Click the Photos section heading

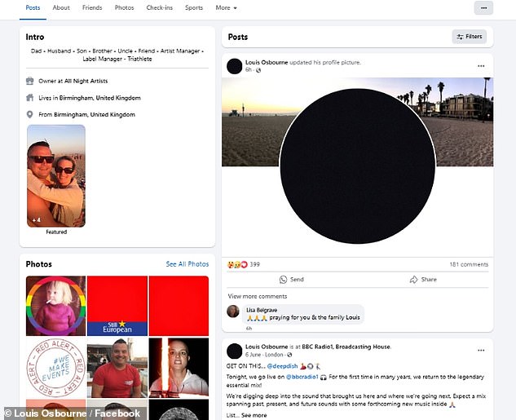tap(39, 264)
